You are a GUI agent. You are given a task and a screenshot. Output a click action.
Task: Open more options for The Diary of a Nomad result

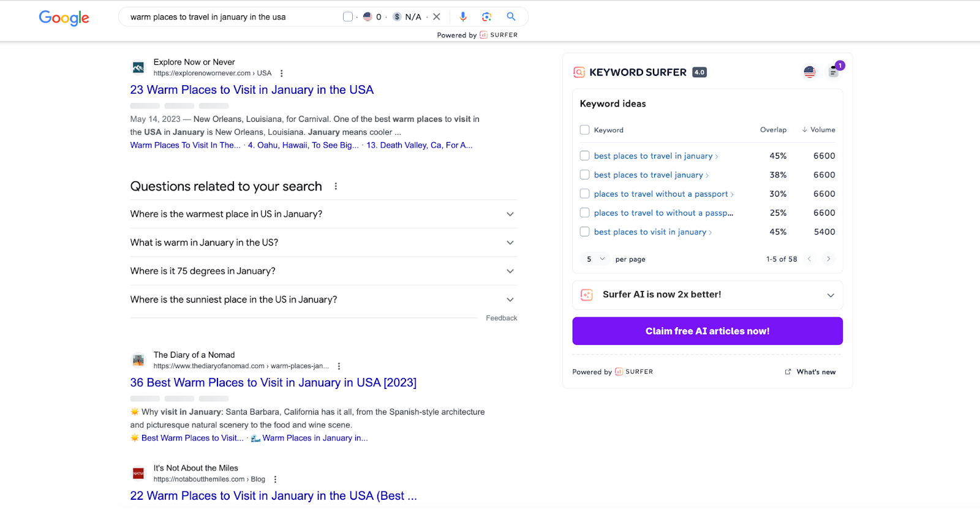(339, 366)
